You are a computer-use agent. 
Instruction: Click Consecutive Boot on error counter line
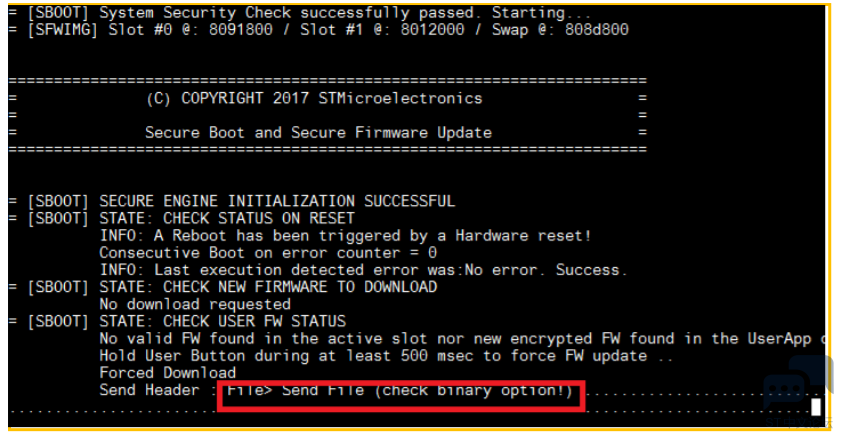(268, 253)
